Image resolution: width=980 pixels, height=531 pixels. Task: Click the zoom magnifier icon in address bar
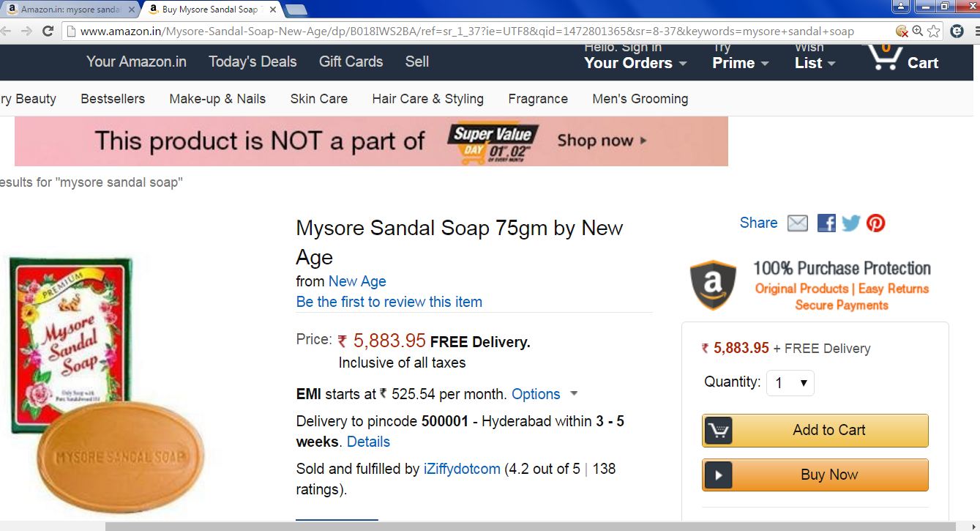918,31
